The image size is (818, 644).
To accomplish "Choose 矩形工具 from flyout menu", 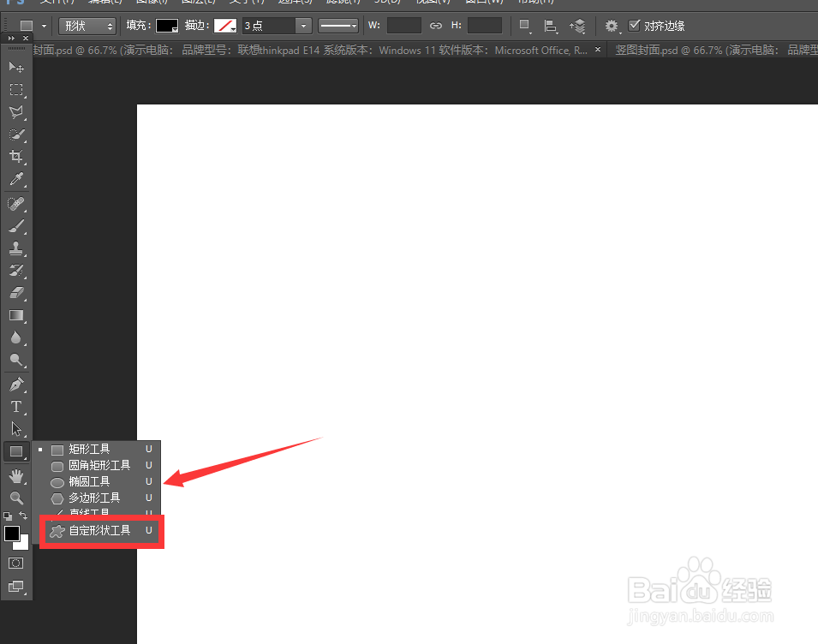I will (x=97, y=449).
